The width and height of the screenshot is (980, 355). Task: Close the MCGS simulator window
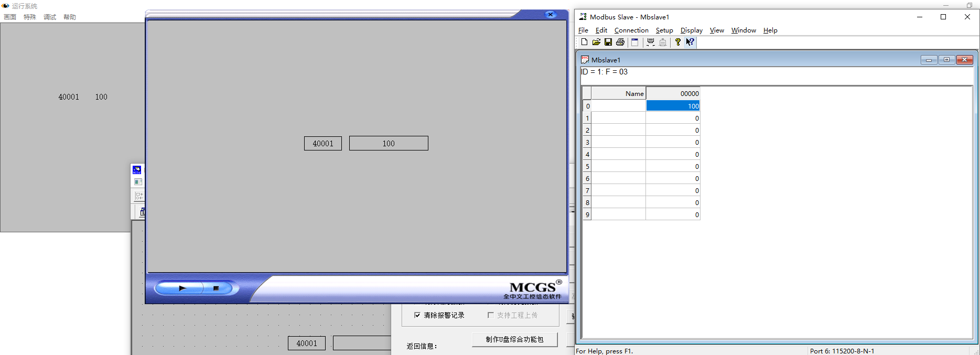click(x=550, y=15)
